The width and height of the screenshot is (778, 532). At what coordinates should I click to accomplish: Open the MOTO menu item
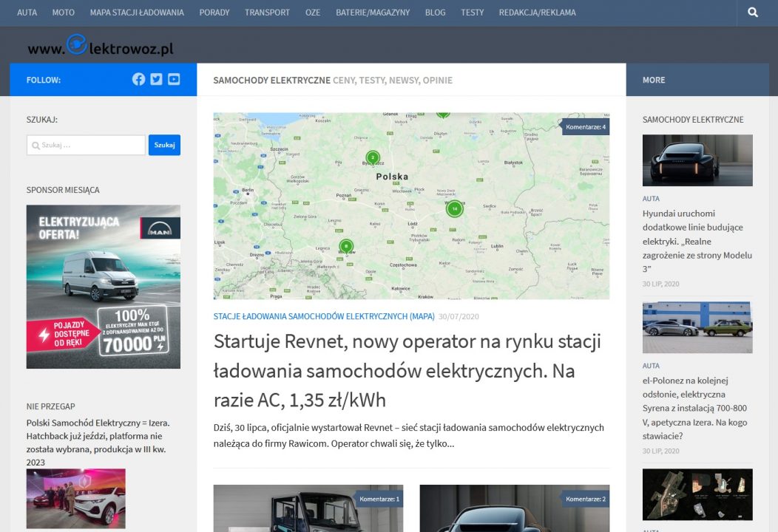64,13
